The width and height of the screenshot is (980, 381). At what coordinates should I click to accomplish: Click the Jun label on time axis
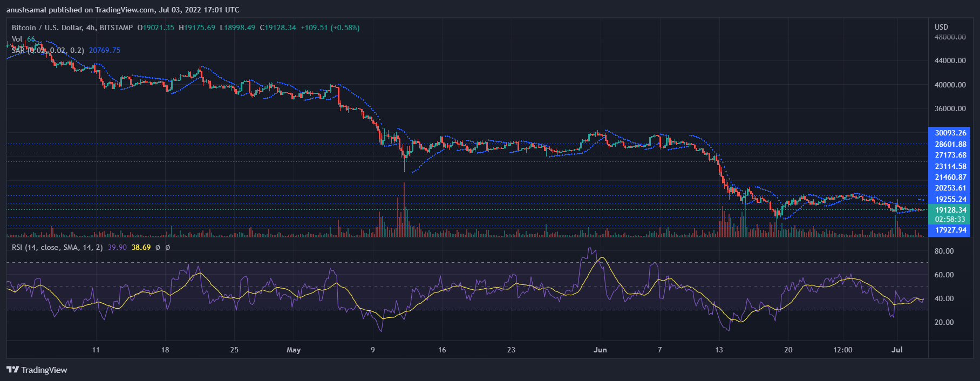(x=600, y=350)
